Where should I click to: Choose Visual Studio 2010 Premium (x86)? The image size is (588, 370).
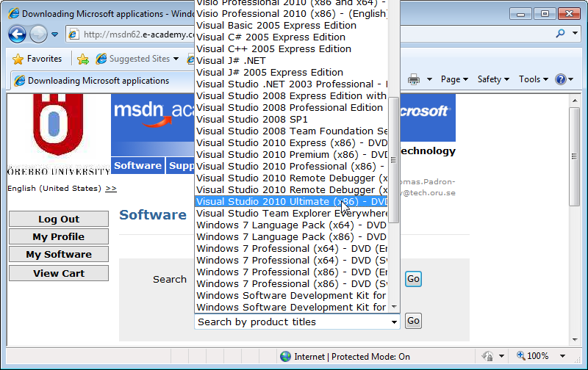click(291, 154)
